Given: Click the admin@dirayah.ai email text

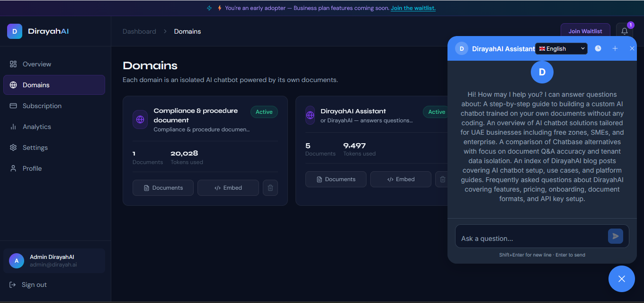Looking at the screenshot, I should (54, 265).
